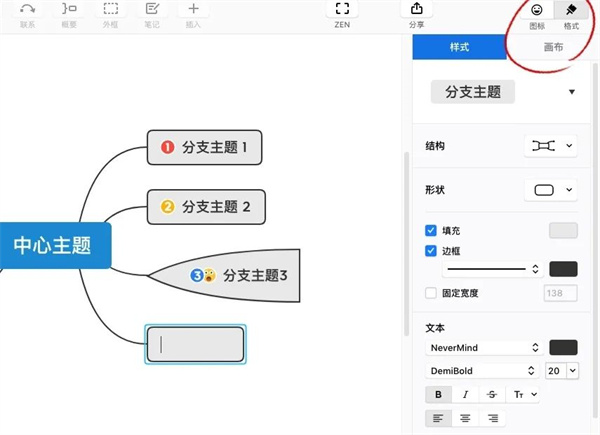
Task: Open the NeverMind font dropdown
Action: [485, 347]
